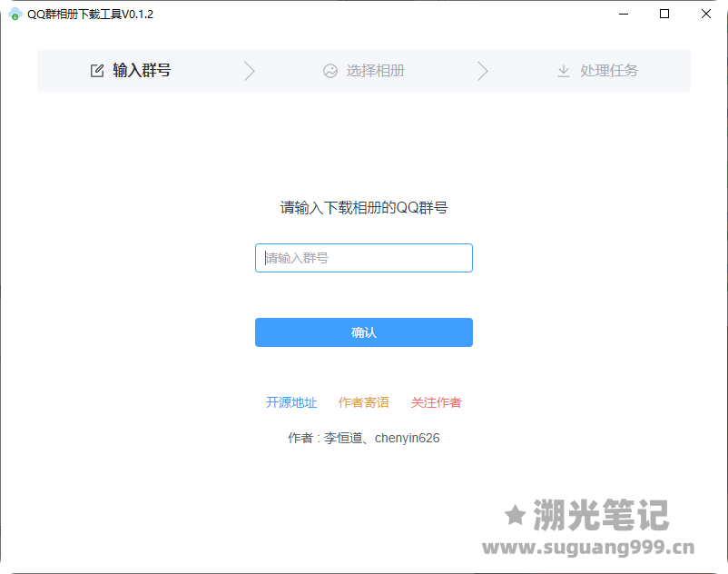Select the 输入群号 step label
Screen dimensions: 728x574
(143, 71)
